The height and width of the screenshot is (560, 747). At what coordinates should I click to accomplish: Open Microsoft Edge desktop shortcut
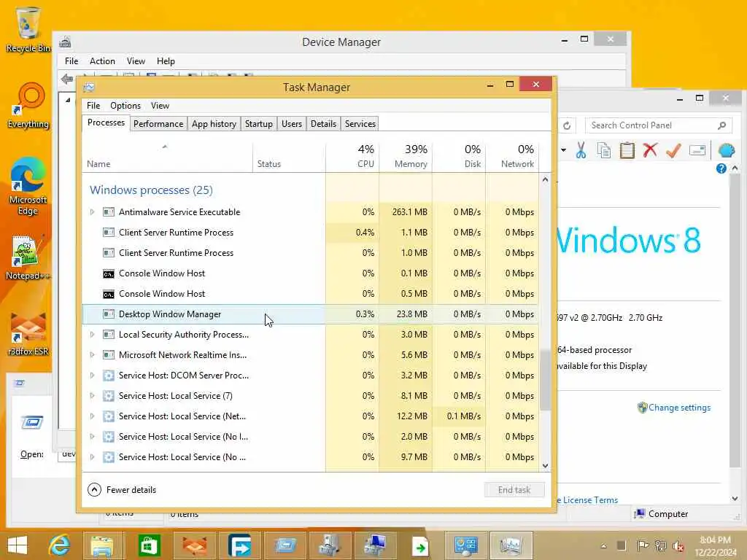click(28, 187)
